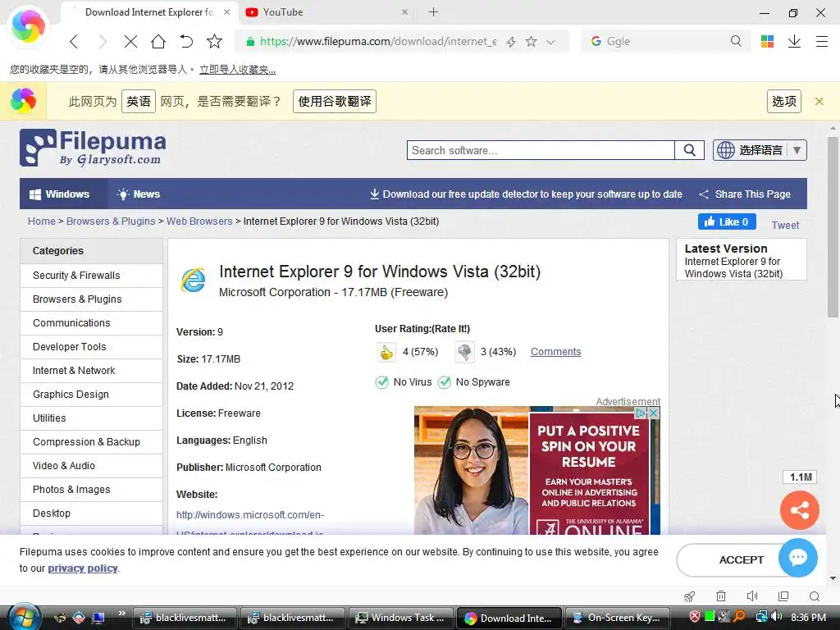Screen dimensions: 840x630
Task: Bookmark page via address bar star icon
Action: [x=531, y=41]
